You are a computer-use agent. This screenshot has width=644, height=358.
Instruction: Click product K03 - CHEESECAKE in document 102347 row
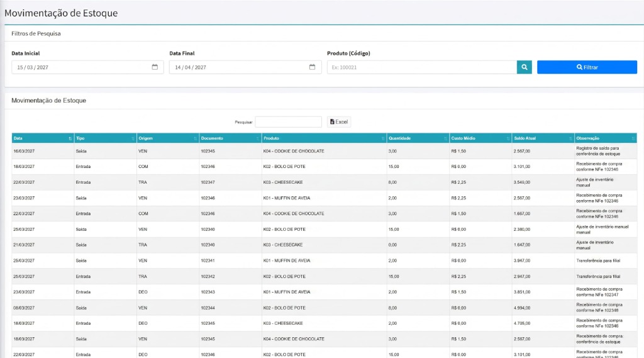pos(283,182)
